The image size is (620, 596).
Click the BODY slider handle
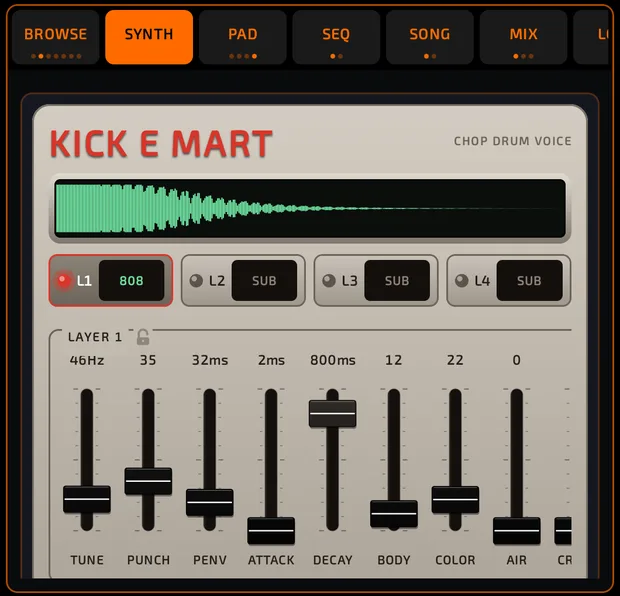click(394, 514)
